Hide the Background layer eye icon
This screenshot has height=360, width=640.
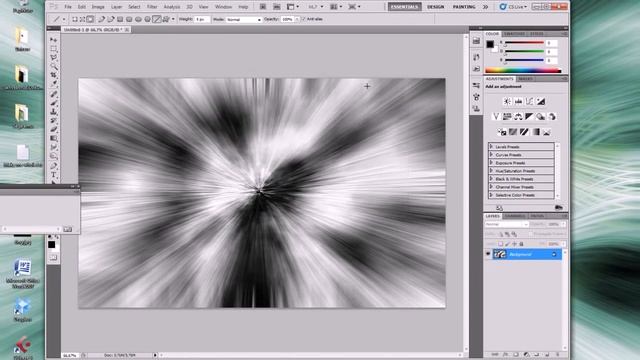click(488, 254)
